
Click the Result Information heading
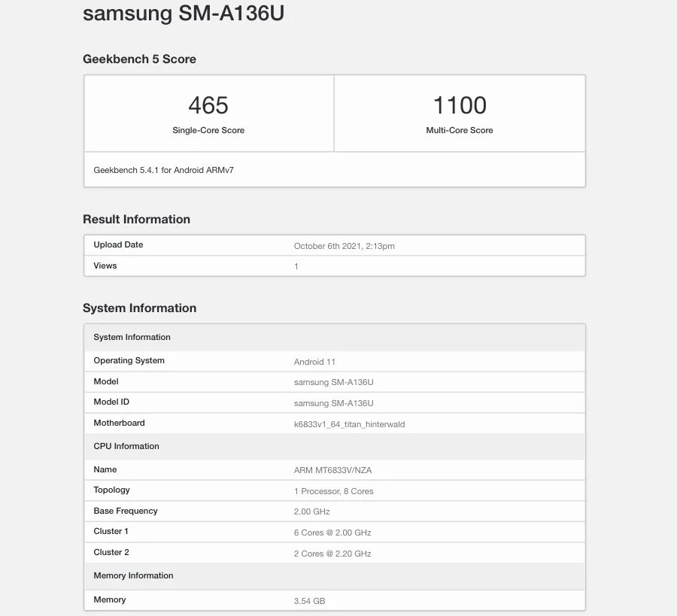pos(136,219)
